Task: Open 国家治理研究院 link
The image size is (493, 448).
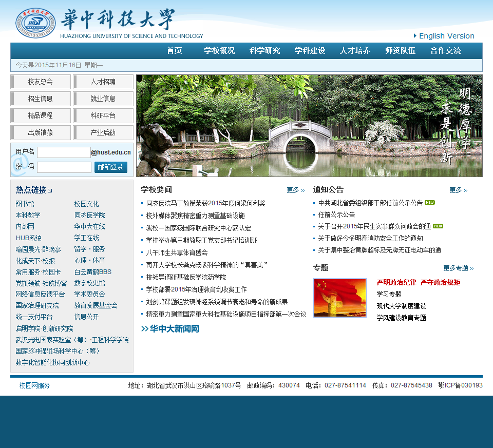Action: click(x=37, y=306)
